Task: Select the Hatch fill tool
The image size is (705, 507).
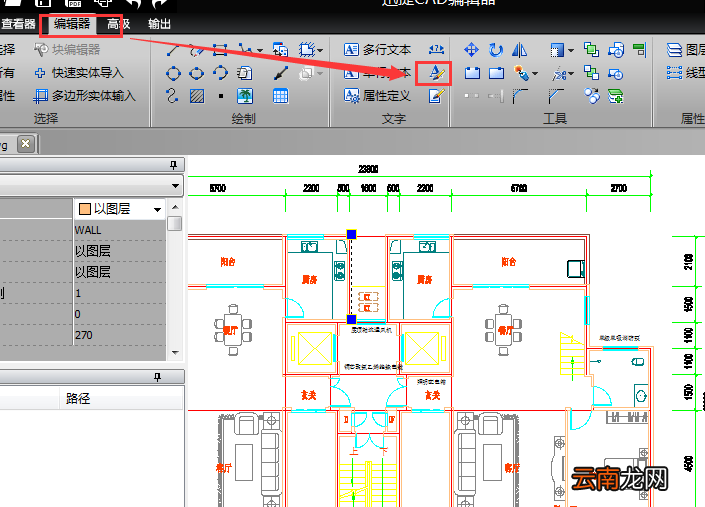Action: tap(197, 96)
